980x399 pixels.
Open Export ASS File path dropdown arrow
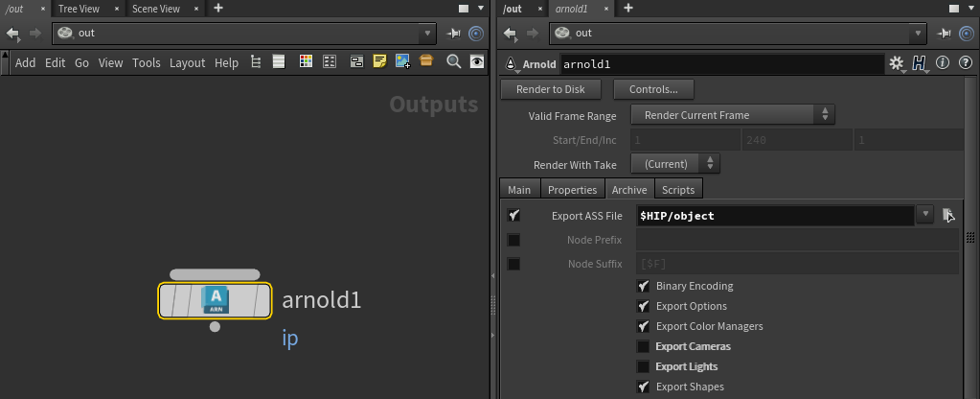(925, 215)
